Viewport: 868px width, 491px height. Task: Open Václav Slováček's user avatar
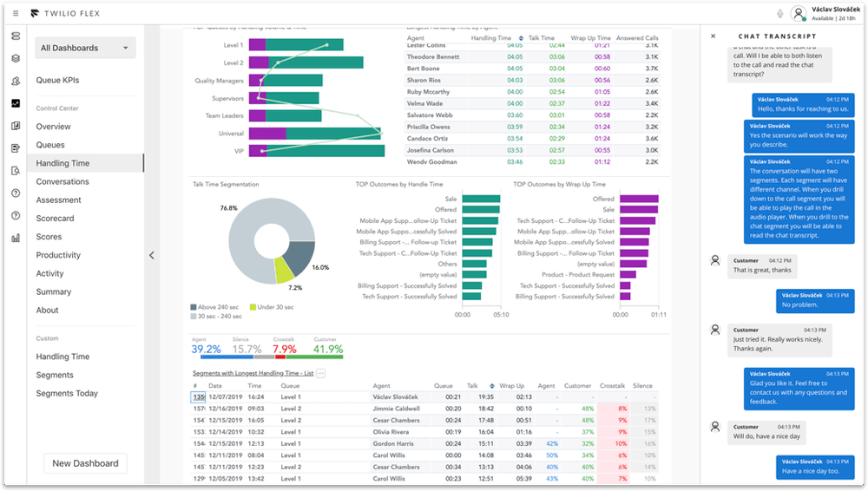(799, 13)
